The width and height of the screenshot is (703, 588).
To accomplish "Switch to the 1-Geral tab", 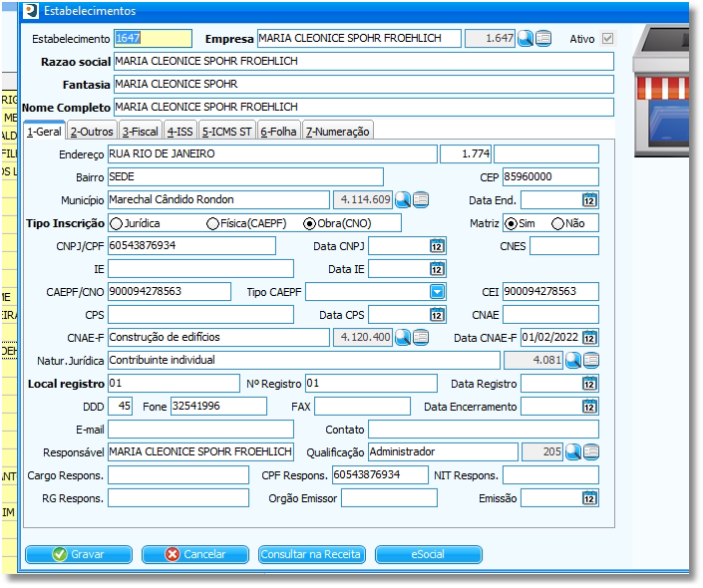I will (44, 132).
